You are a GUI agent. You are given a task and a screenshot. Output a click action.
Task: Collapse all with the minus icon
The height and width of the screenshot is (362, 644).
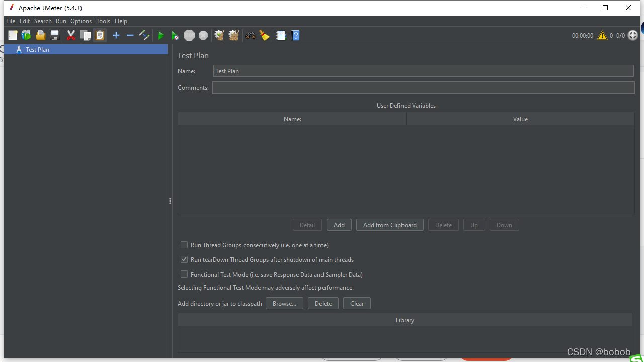coord(130,35)
